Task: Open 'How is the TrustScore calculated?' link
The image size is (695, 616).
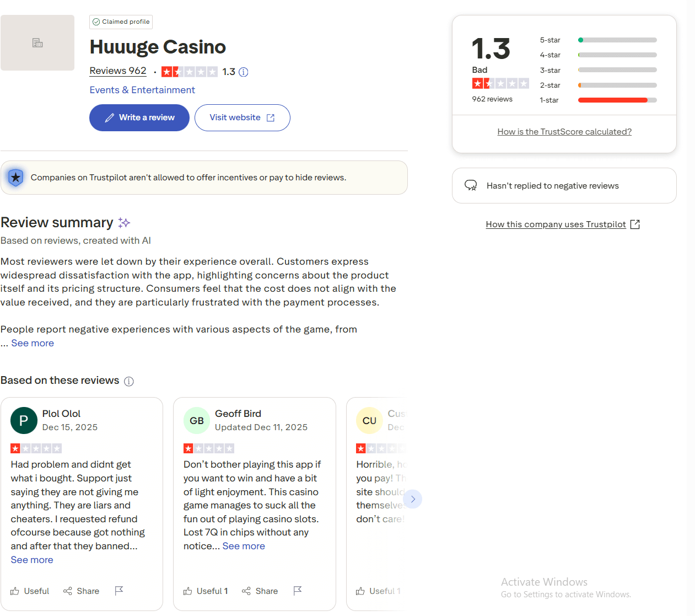Action: 564,132
